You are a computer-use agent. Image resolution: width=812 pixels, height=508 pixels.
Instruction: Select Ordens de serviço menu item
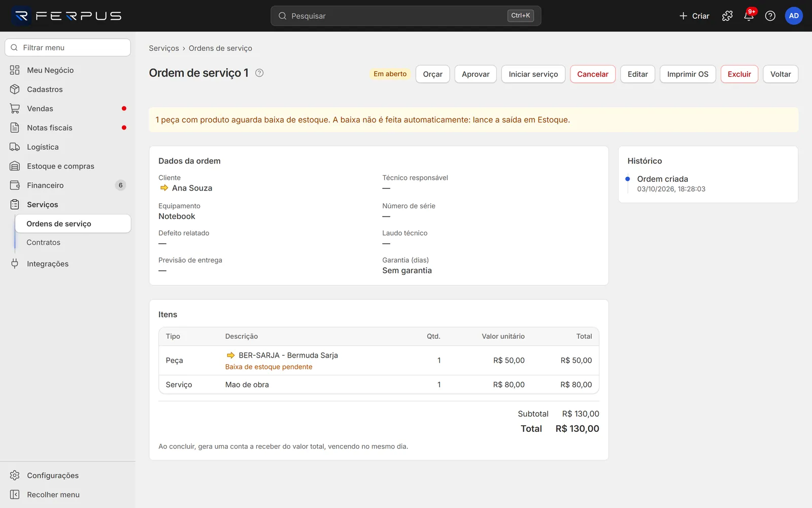[x=73, y=224]
